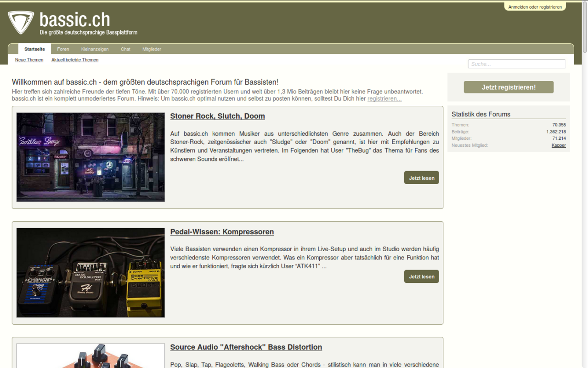588x368 pixels.
Task: Focus the Suche search field
Action: [x=517, y=64]
